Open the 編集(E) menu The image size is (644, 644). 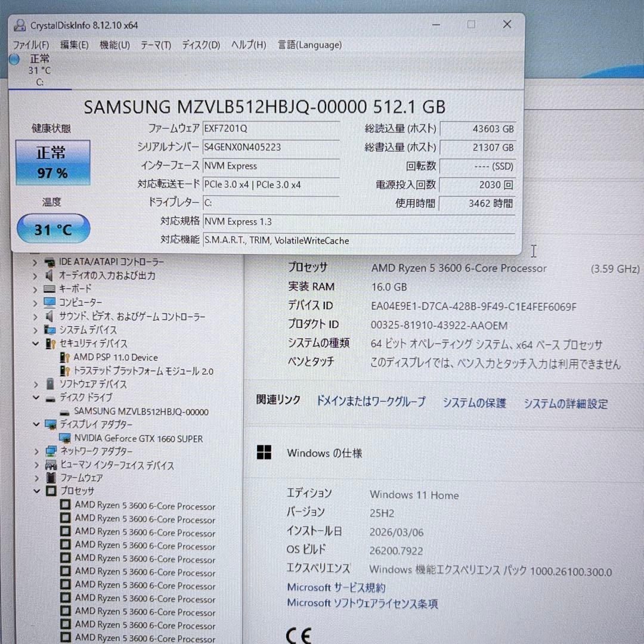[75, 45]
